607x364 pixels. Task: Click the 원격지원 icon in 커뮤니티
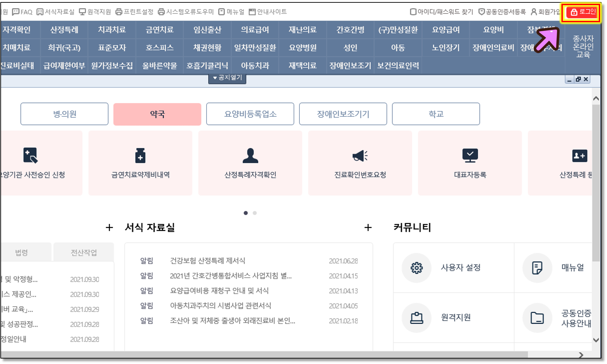(x=416, y=318)
